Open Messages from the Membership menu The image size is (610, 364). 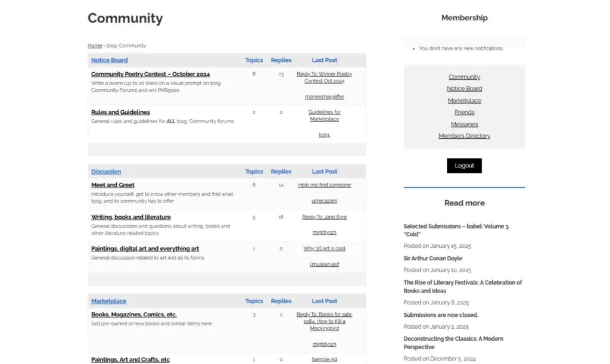(x=464, y=124)
